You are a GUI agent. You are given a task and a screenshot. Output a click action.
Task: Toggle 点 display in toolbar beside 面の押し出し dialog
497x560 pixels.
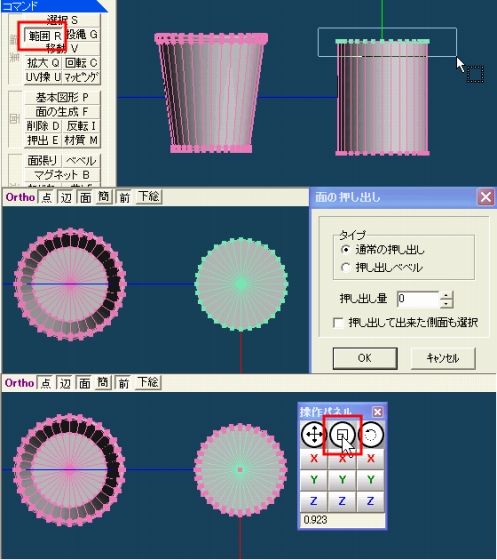click(46, 197)
